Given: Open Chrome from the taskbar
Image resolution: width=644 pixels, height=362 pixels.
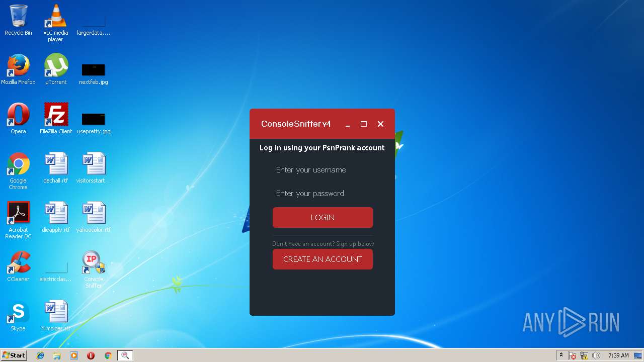Looking at the screenshot, I should pos(108,355).
